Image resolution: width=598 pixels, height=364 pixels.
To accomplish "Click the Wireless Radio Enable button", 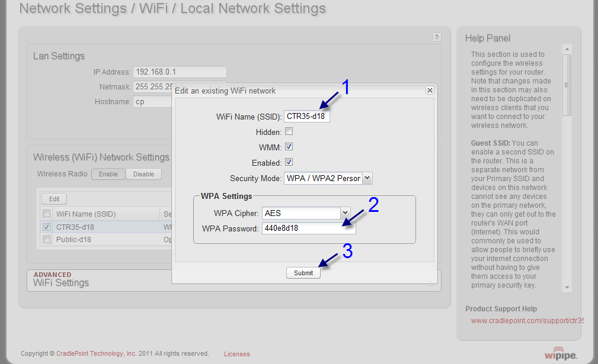I will (x=108, y=174).
